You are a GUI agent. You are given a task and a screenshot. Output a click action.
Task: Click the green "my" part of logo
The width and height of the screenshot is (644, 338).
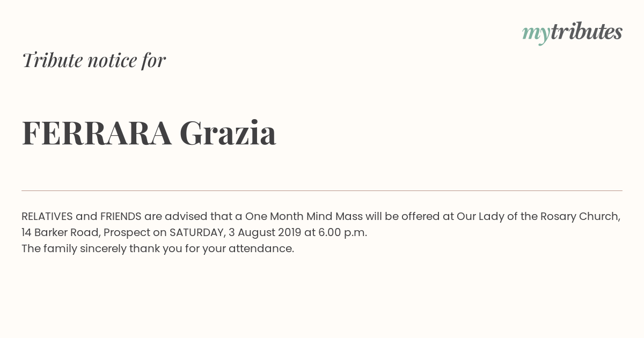point(536,34)
